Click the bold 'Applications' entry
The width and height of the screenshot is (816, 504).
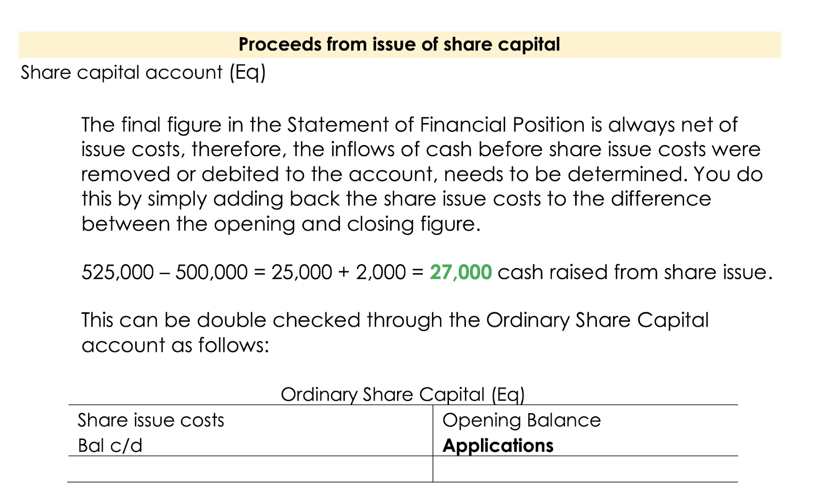(x=498, y=446)
